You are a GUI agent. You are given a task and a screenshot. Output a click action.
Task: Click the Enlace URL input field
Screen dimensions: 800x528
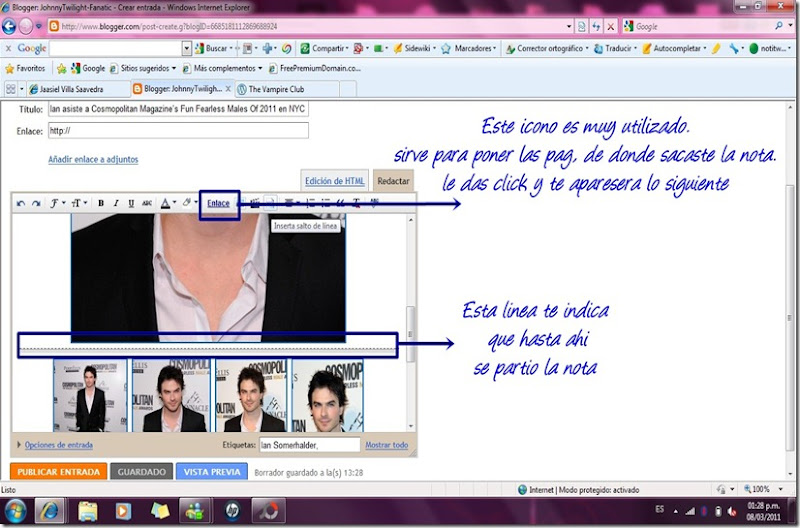click(x=179, y=131)
